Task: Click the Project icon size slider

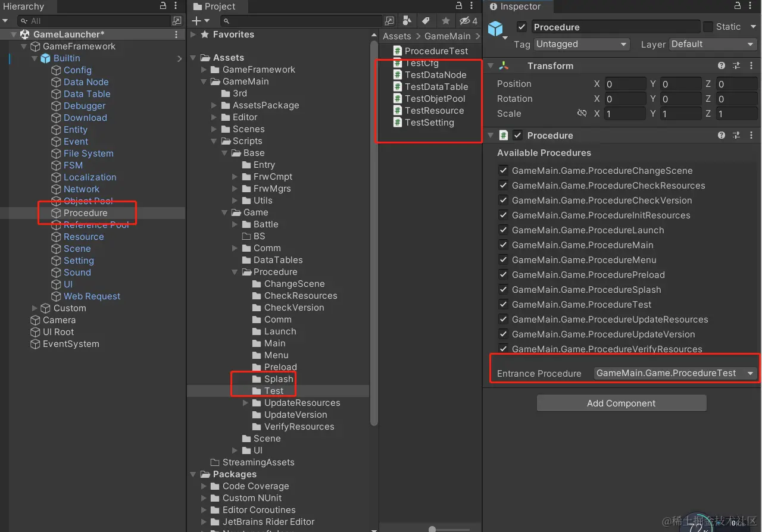Action: 432,528
